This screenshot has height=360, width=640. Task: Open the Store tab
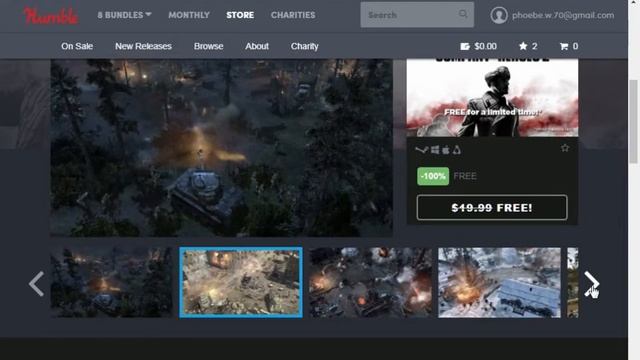click(240, 15)
